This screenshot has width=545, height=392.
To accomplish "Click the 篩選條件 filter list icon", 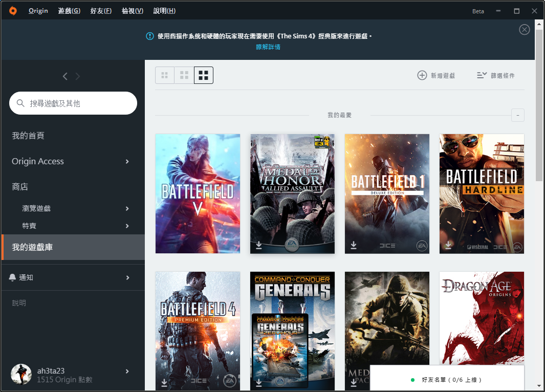I will pyautogui.click(x=482, y=75).
